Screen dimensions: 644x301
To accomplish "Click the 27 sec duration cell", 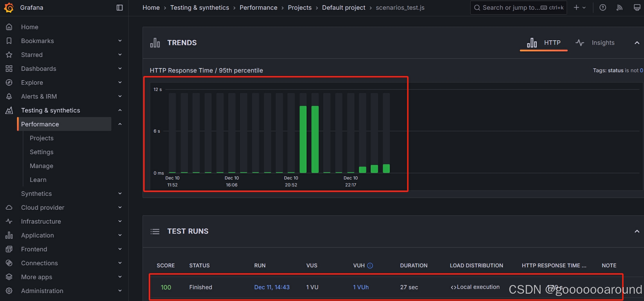I will (x=409, y=287).
